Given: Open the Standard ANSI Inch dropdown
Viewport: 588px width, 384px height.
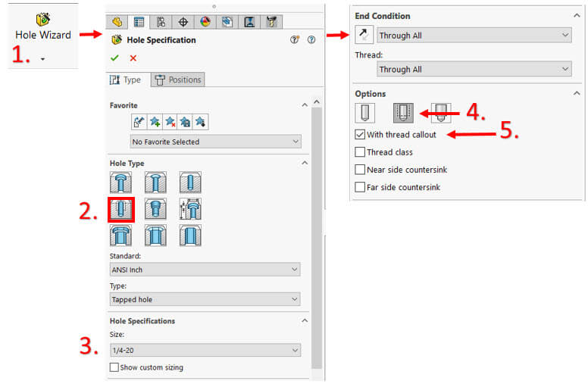Looking at the screenshot, I should click(205, 270).
